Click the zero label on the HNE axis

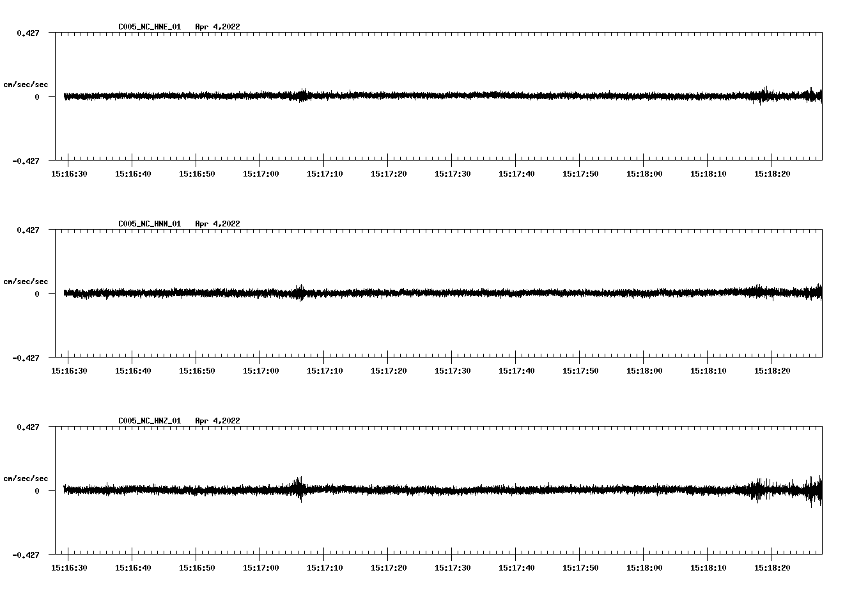click(37, 97)
